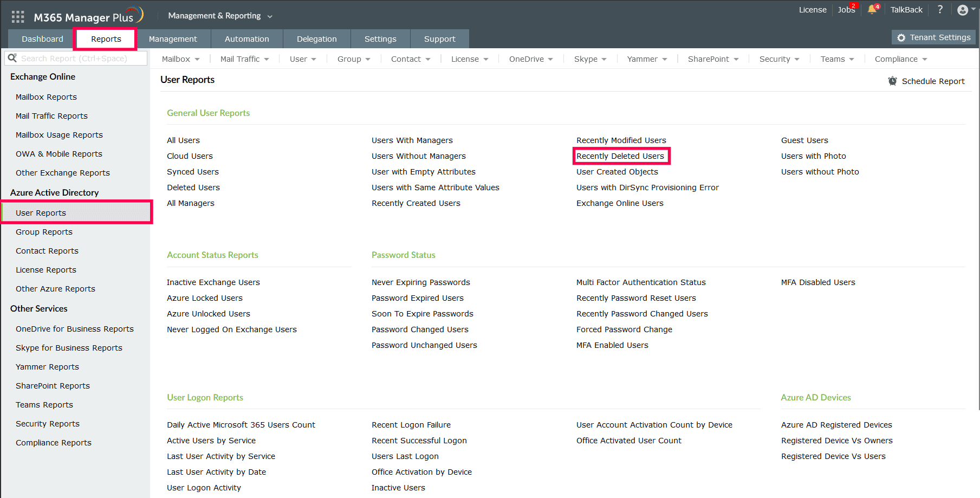The height and width of the screenshot is (498, 980).
Task: Expand the SharePoint category dropdown
Action: coord(713,59)
